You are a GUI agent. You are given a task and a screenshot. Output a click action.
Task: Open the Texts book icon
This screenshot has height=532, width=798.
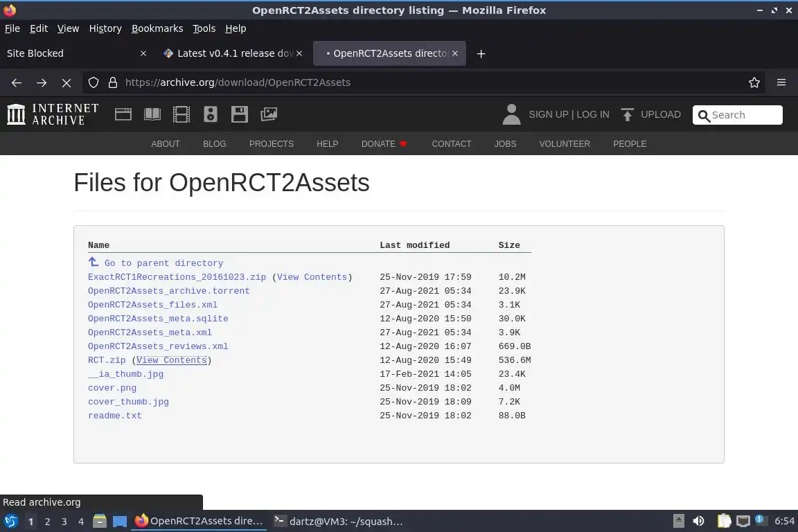click(x=152, y=114)
